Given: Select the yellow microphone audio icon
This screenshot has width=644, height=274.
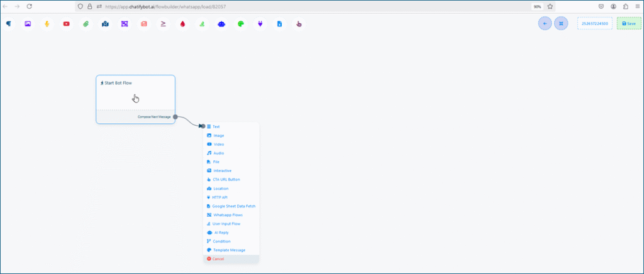Looking at the screenshot, I should (47, 24).
